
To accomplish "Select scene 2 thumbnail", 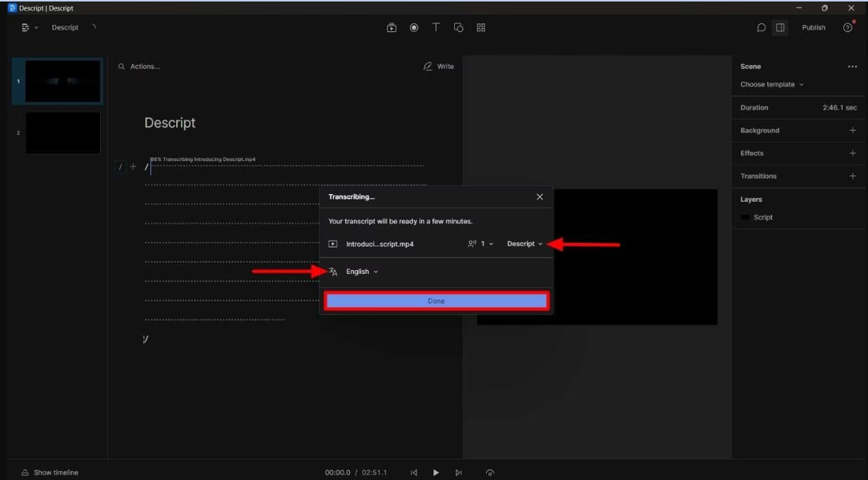I will [62, 133].
